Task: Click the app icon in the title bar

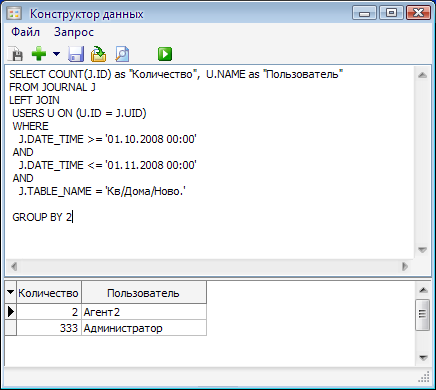Action: click(x=14, y=14)
